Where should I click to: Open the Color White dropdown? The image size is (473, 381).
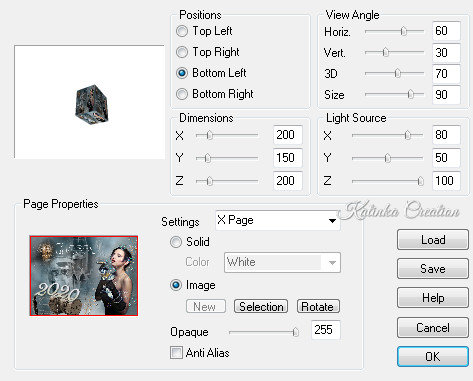tap(282, 263)
